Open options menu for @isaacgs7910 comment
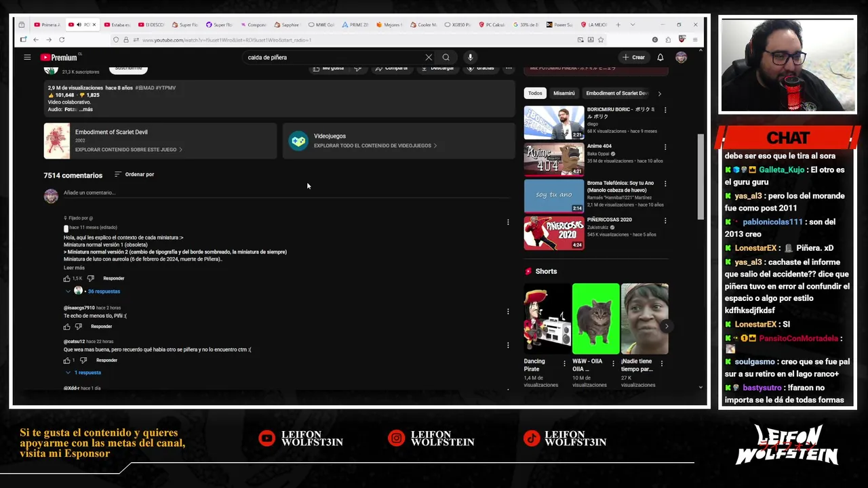This screenshot has height=488, width=868. (x=508, y=312)
